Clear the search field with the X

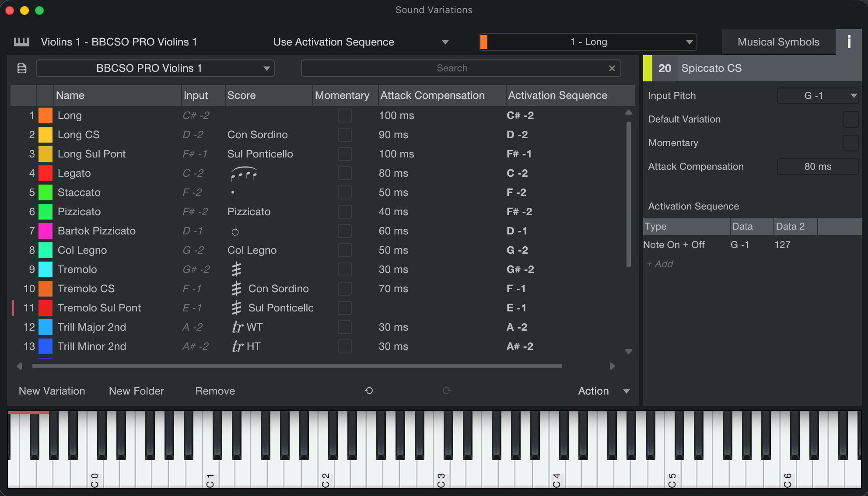(x=612, y=68)
